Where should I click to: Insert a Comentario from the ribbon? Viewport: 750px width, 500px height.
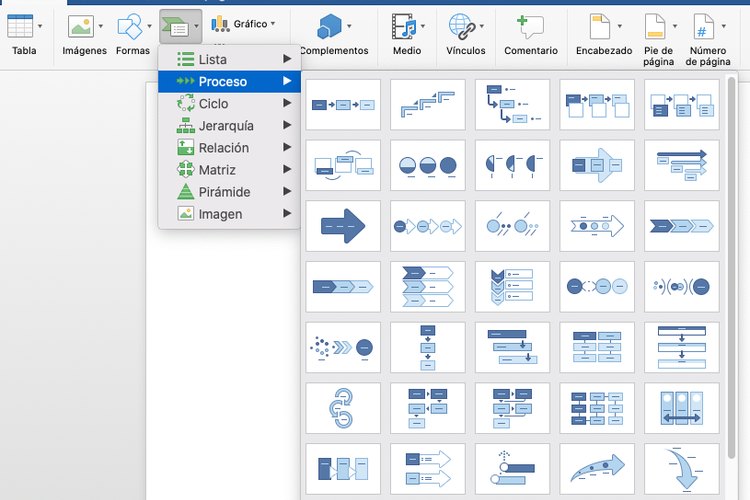click(530, 26)
